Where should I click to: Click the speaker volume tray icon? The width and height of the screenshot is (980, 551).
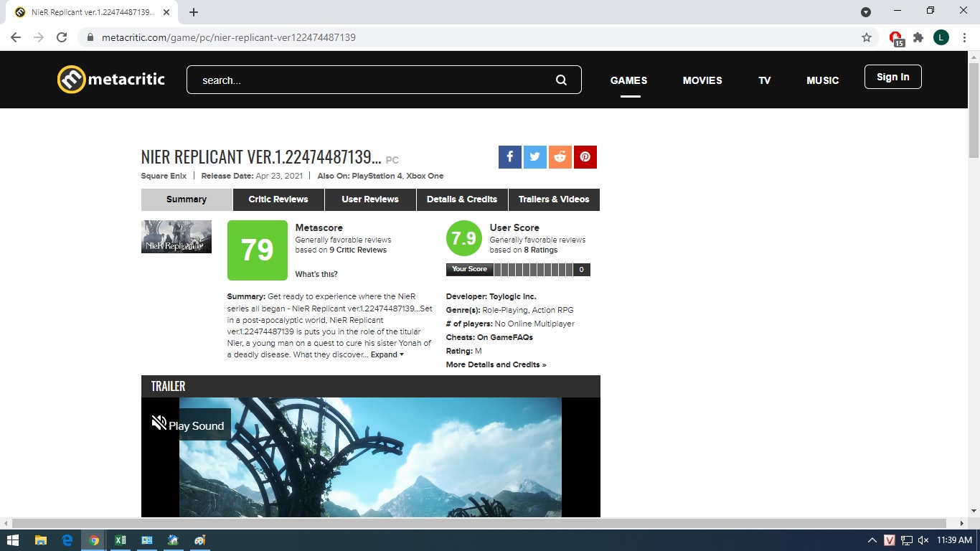[x=923, y=540]
